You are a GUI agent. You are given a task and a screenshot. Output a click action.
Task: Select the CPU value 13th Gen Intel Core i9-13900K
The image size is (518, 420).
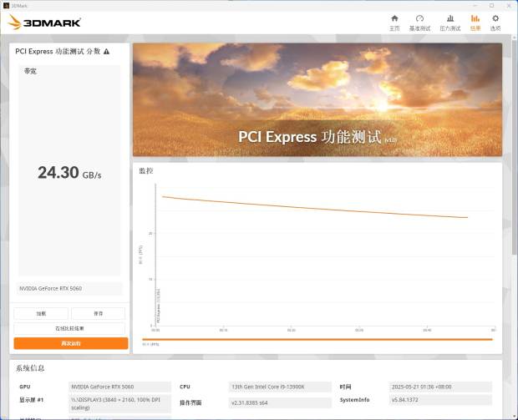(x=280, y=387)
